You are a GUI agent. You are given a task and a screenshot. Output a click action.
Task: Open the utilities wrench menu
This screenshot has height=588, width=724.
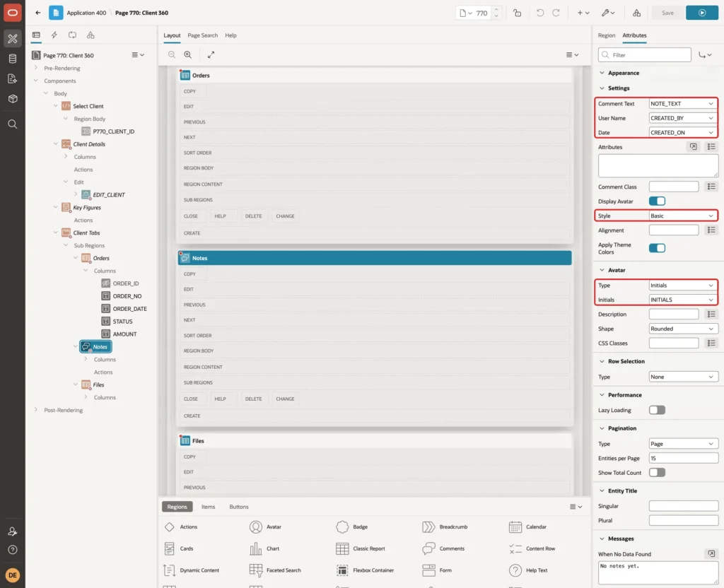pyautogui.click(x=608, y=13)
